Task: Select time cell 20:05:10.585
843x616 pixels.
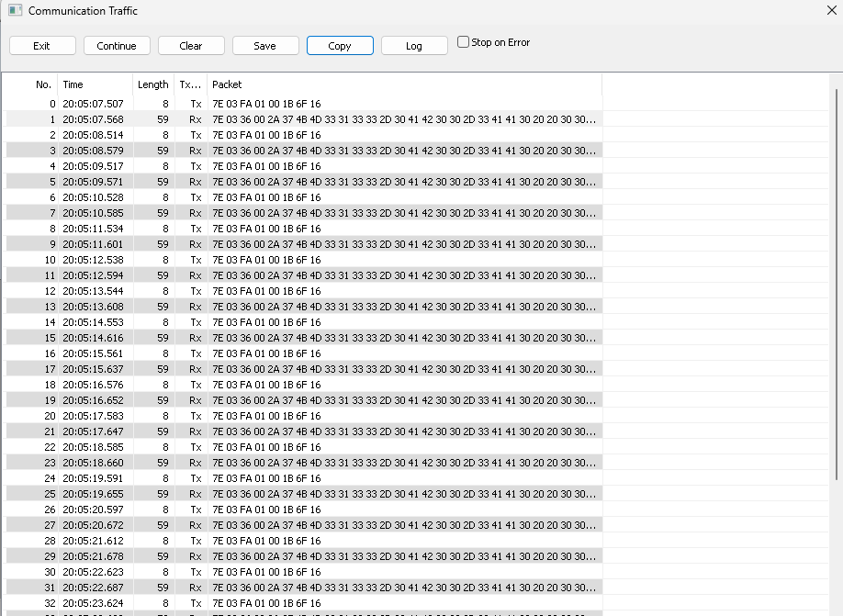Action: tap(93, 213)
